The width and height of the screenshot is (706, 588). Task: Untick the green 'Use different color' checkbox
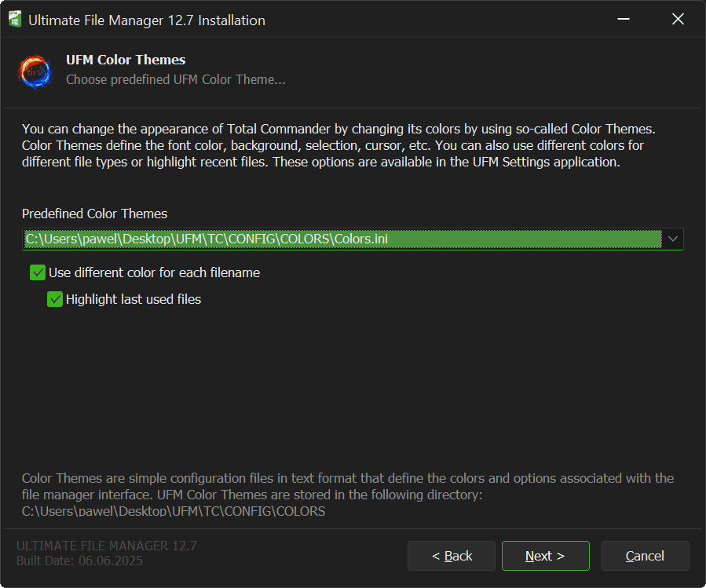point(37,272)
